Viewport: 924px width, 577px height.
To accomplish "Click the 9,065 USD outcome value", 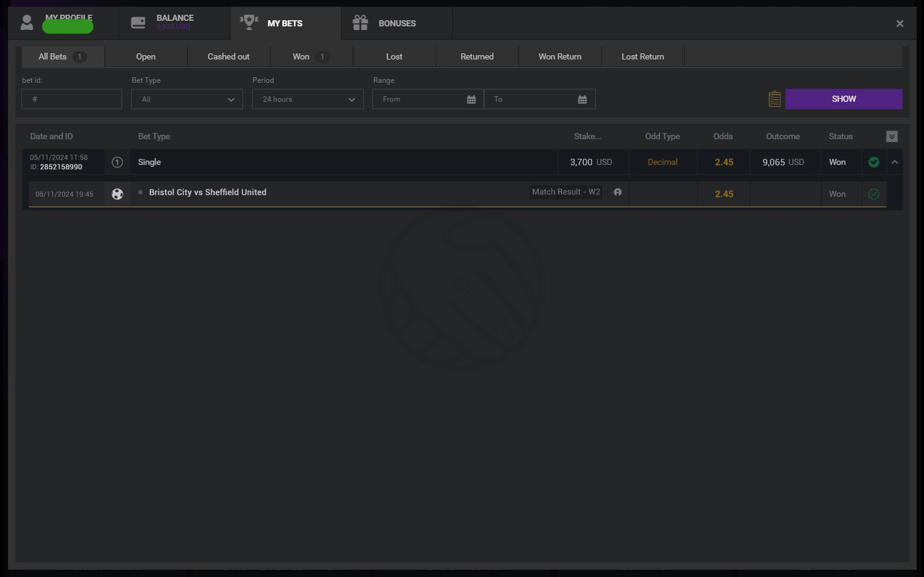I will [x=783, y=162].
